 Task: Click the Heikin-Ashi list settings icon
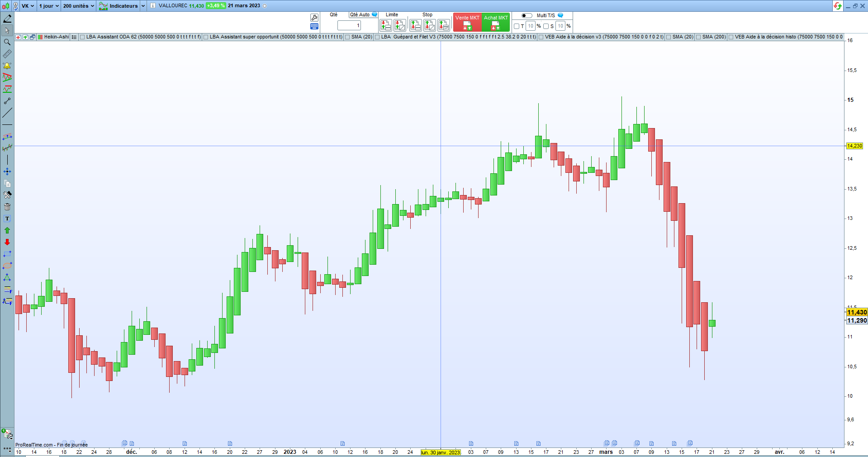(x=74, y=37)
